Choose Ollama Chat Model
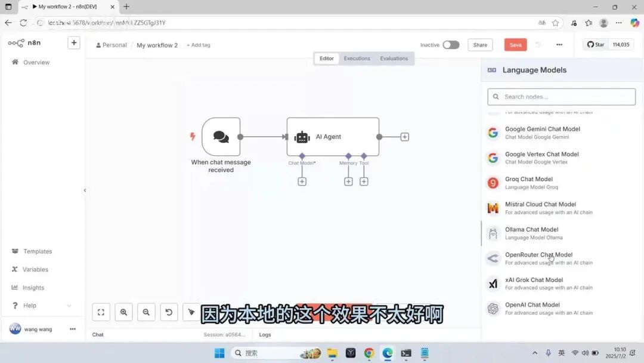This screenshot has width=644, height=363. (x=561, y=233)
